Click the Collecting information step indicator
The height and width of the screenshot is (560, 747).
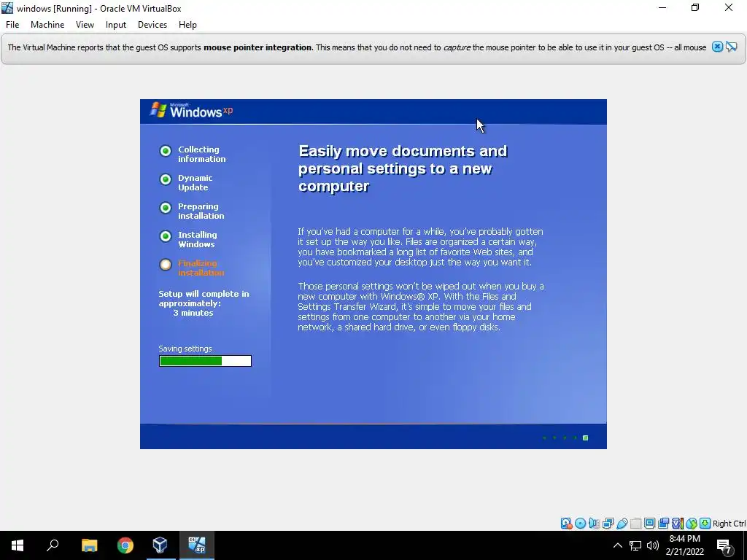click(x=166, y=151)
